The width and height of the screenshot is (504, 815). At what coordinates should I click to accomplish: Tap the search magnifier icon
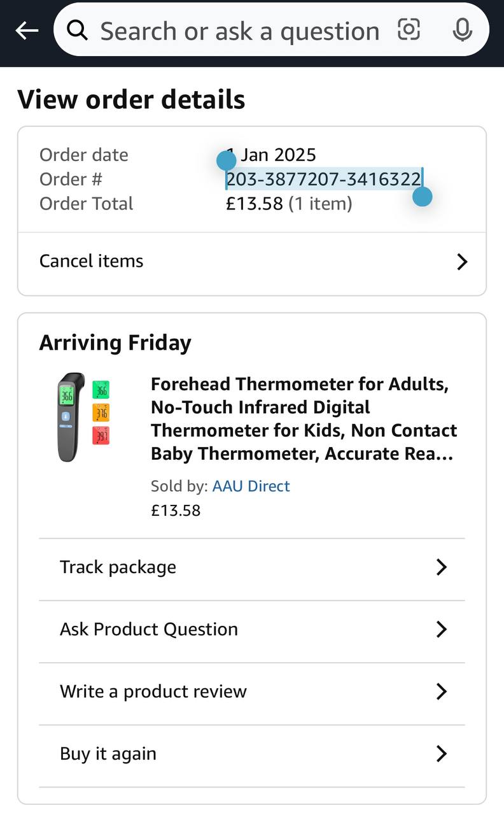click(78, 30)
